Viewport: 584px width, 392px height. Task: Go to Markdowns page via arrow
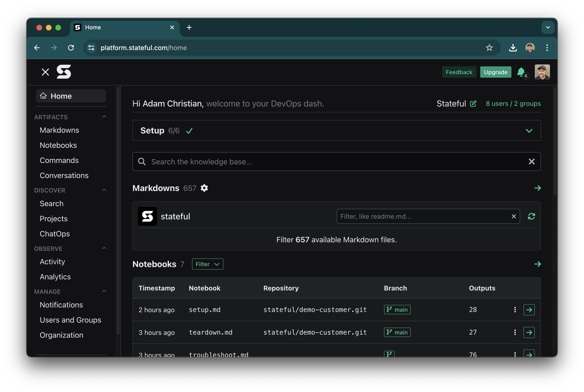point(537,188)
